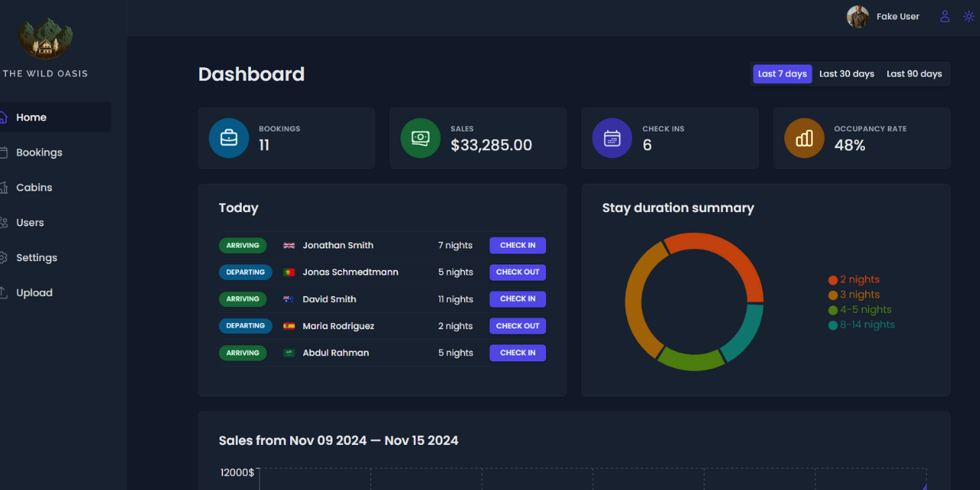
Task: Open the Settings page from sidebar
Action: 55,258
